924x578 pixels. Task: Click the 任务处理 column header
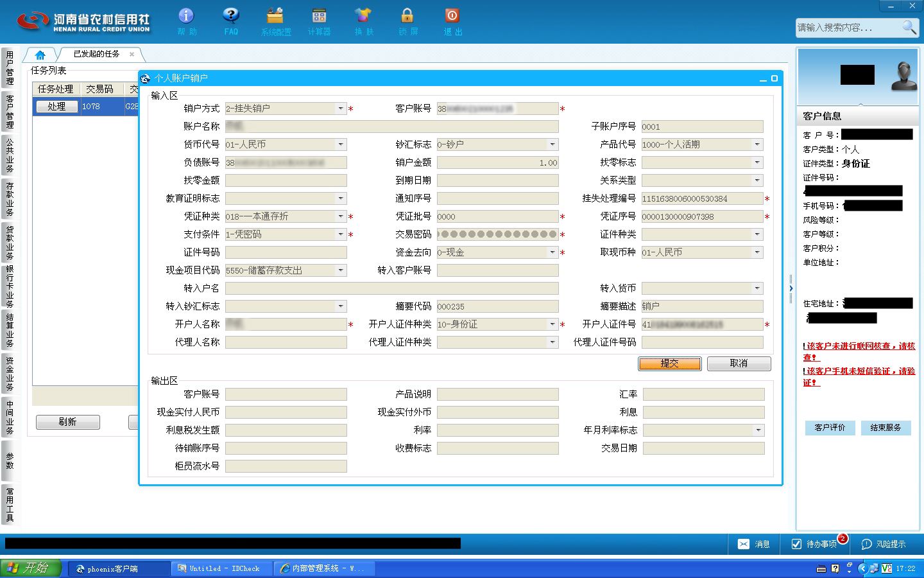pyautogui.click(x=56, y=89)
